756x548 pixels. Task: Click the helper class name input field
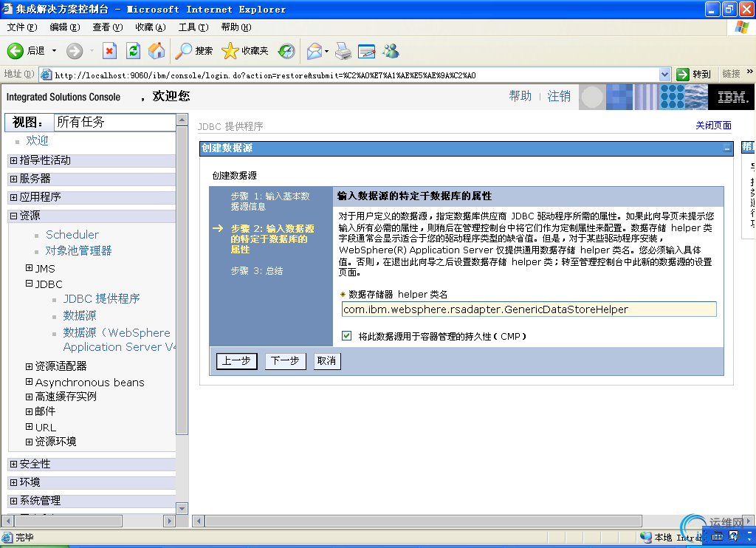tap(529, 309)
